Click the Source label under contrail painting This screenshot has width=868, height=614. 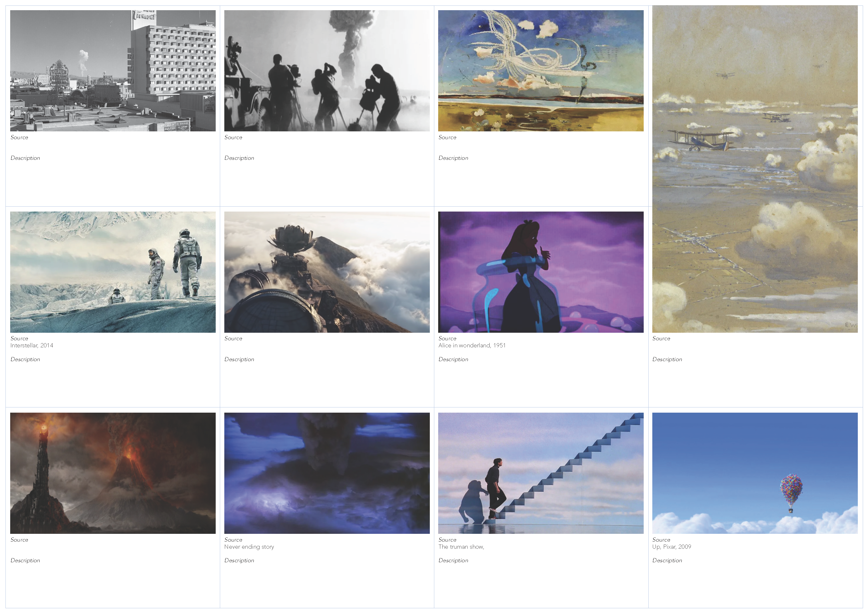tap(447, 137)
